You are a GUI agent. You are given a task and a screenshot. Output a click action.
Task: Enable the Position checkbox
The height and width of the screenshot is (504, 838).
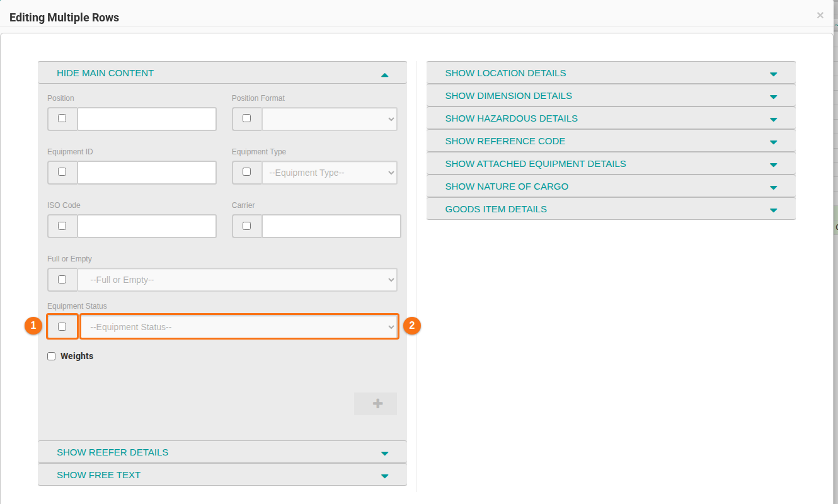point(62,118)
